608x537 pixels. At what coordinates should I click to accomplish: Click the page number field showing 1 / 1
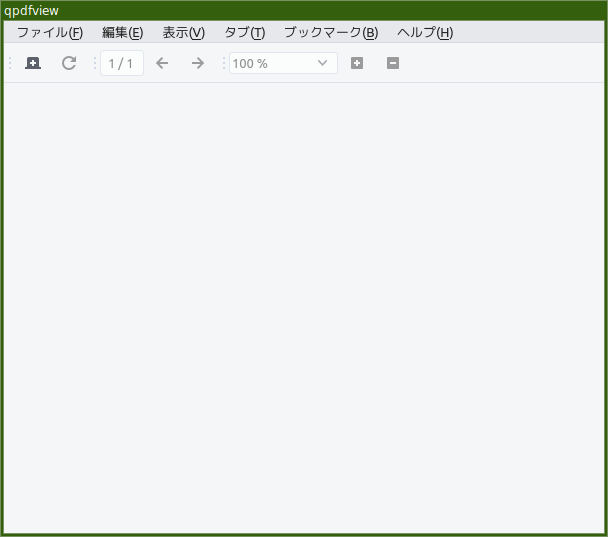(x=122, y=63)
